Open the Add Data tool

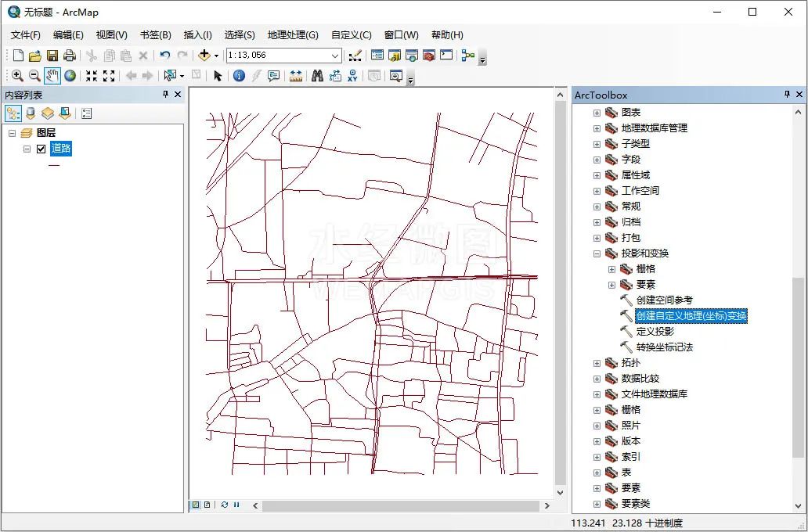pyautogui.click(x=204, y=55)
